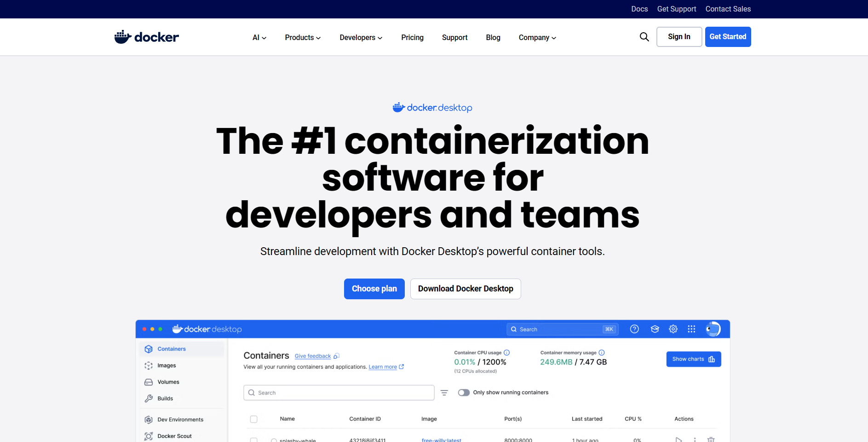Screen dimensions: 868x442
Task: Click the Port(s) column header
Action: tap(513, 419)
